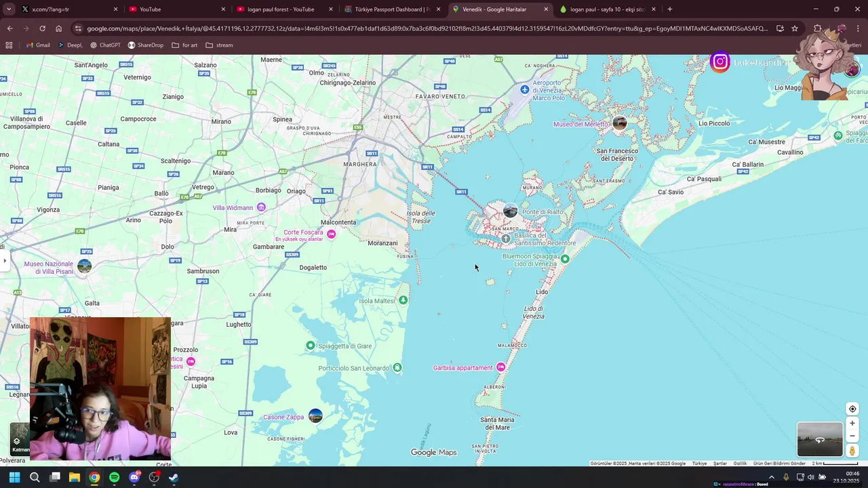Click the Museo Nazionale di Villa Pisani photo pin
This screenshot has width=868, height=488.
point(84,266)
